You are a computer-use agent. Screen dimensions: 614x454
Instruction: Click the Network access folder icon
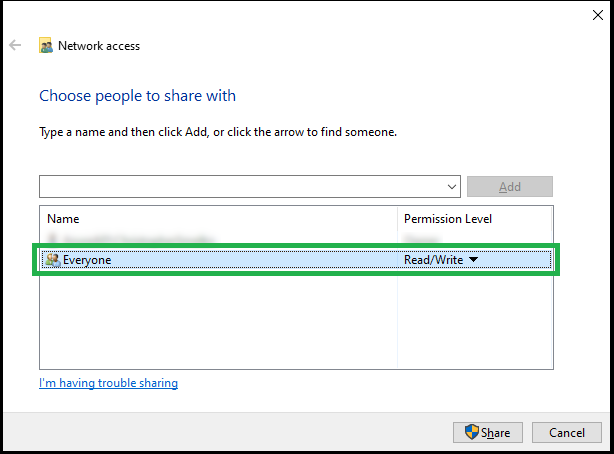[x=46, y=45]
